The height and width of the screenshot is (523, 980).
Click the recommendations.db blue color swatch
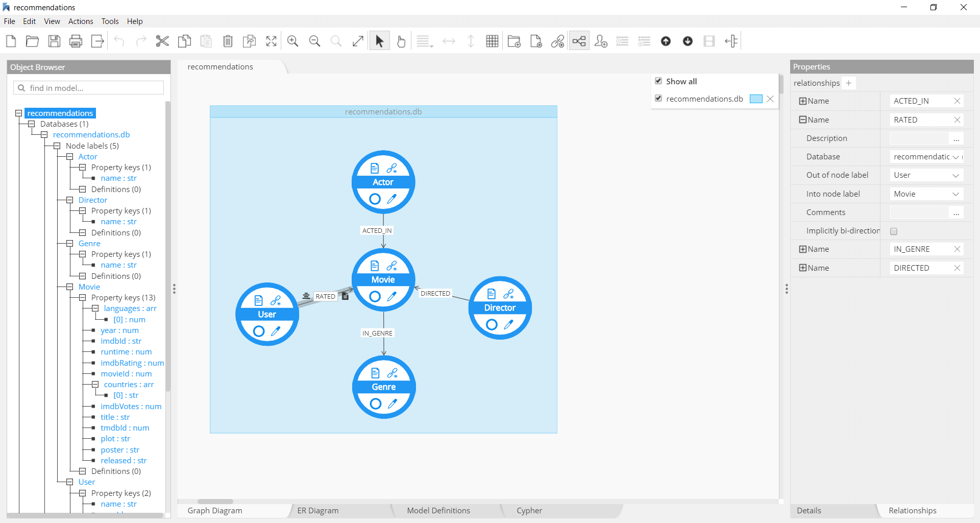(x=756, y=99)
